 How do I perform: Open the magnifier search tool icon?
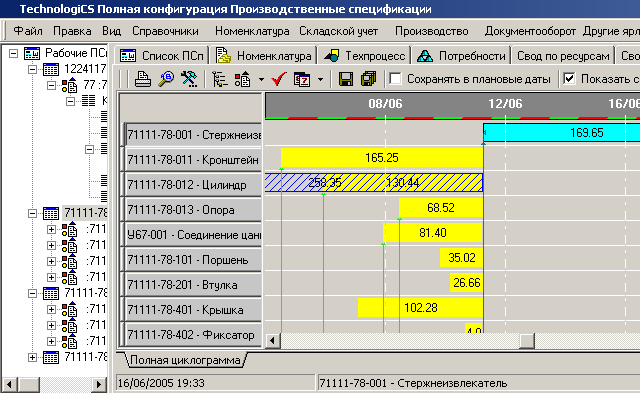(x=166, y=79)
